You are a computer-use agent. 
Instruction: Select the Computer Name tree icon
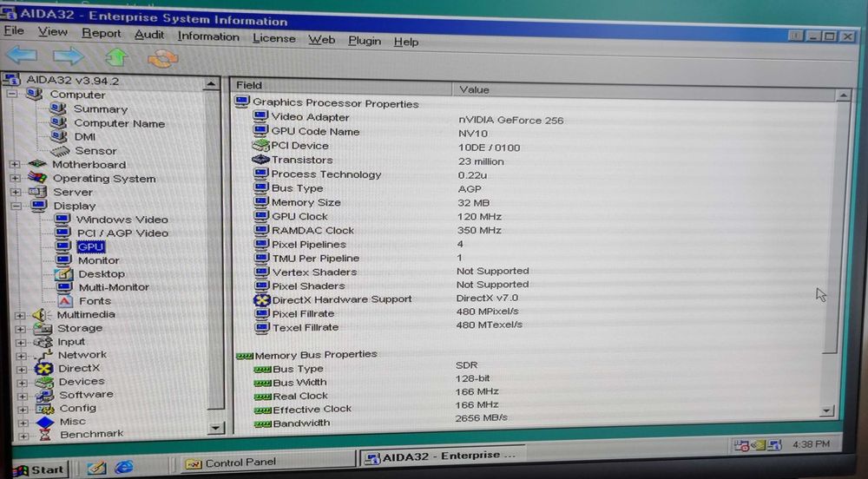(x=58, y=122)
